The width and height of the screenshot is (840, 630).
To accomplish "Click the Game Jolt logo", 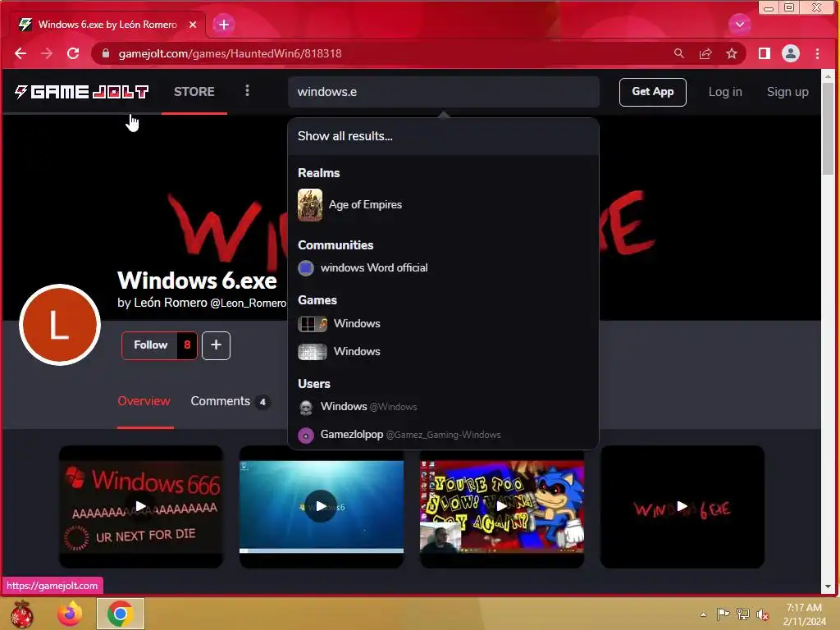I will click(x=81, y=92).
